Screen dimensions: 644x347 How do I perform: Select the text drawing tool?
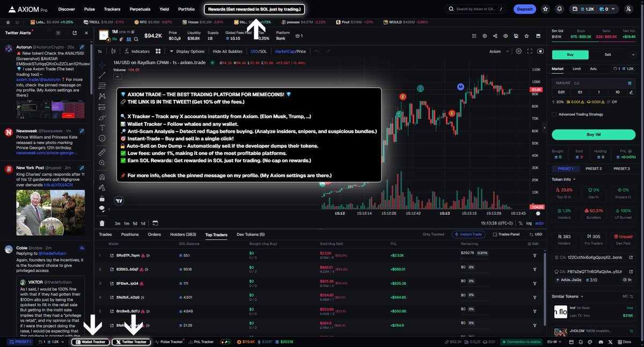tap(102, 128)
